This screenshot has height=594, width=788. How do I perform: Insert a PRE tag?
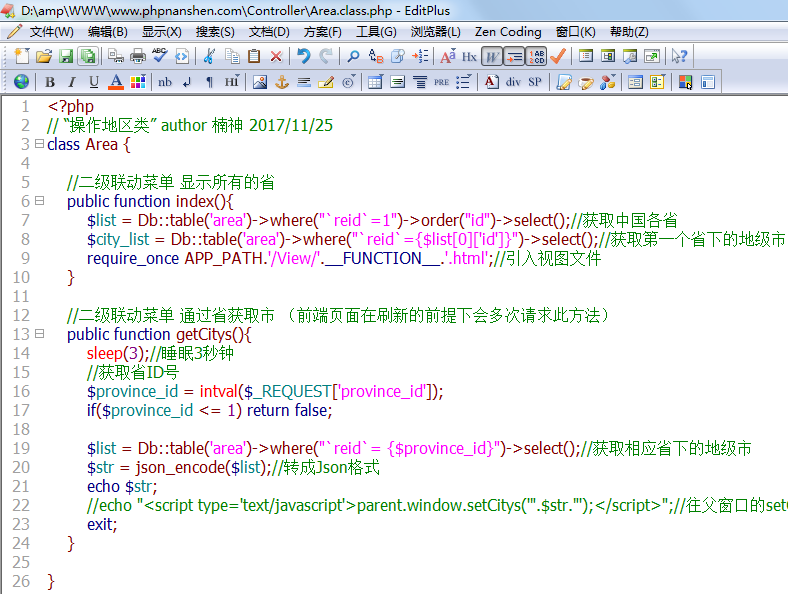pos(441,81)
